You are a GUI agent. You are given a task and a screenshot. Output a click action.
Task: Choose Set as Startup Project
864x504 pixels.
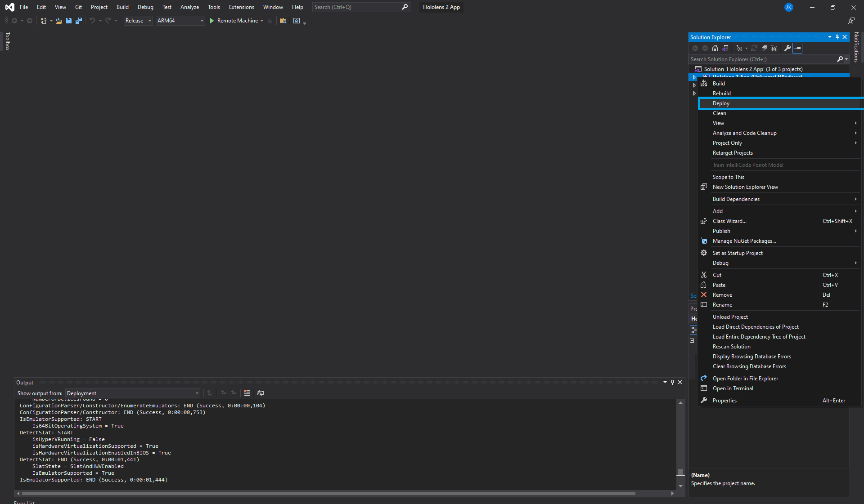(x=779, y=253)
